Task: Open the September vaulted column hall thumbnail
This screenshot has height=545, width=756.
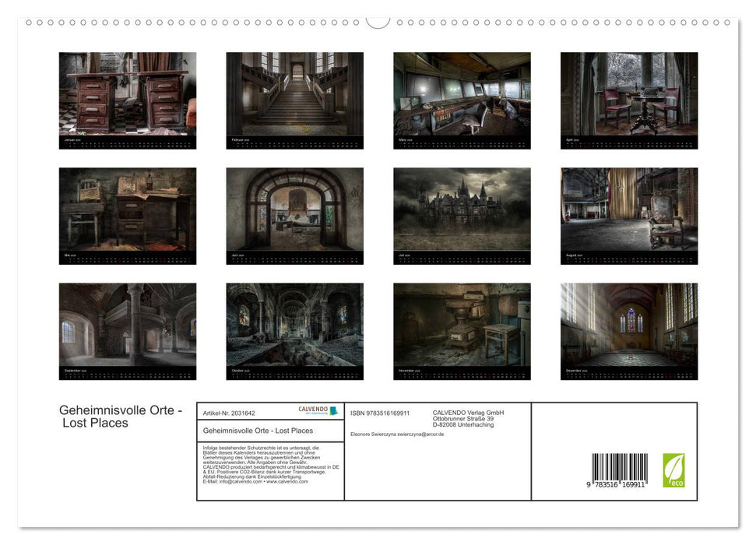Action: pos(128,325)
